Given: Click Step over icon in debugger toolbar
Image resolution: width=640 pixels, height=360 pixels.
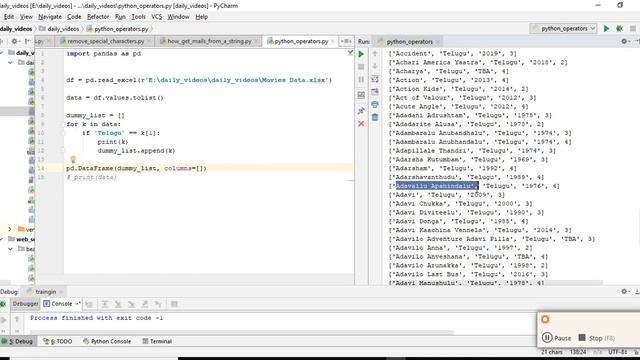Looking at the screenshot, I should pos(104,304).
